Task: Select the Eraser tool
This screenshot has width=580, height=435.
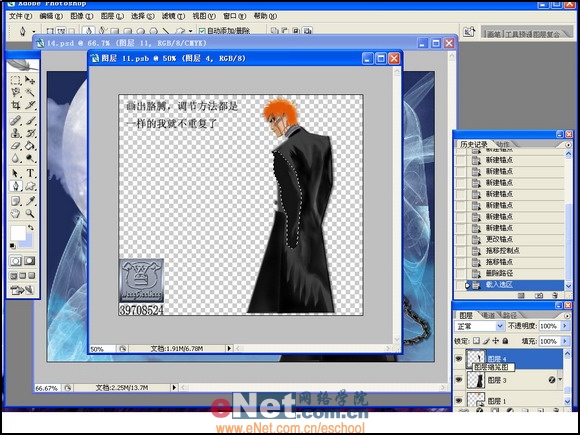Action: 16,146
